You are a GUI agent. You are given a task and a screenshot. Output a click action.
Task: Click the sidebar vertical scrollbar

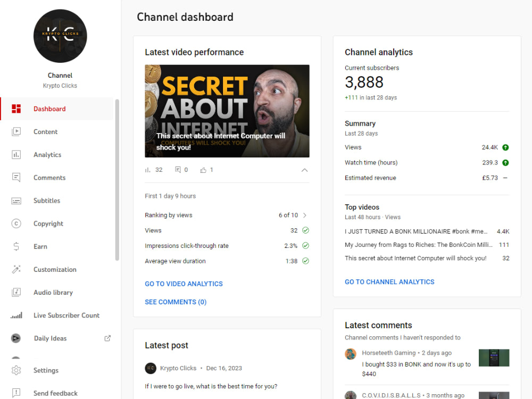tap(117, 180)
